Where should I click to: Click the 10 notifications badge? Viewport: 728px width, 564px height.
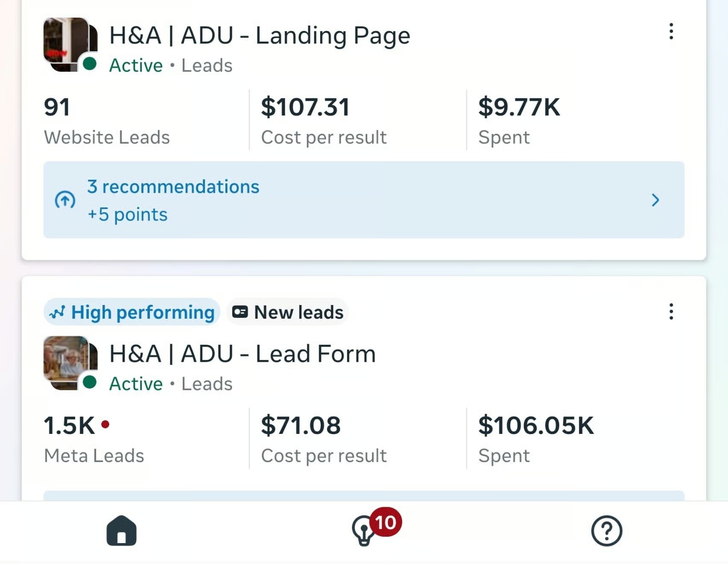[386, 522]
